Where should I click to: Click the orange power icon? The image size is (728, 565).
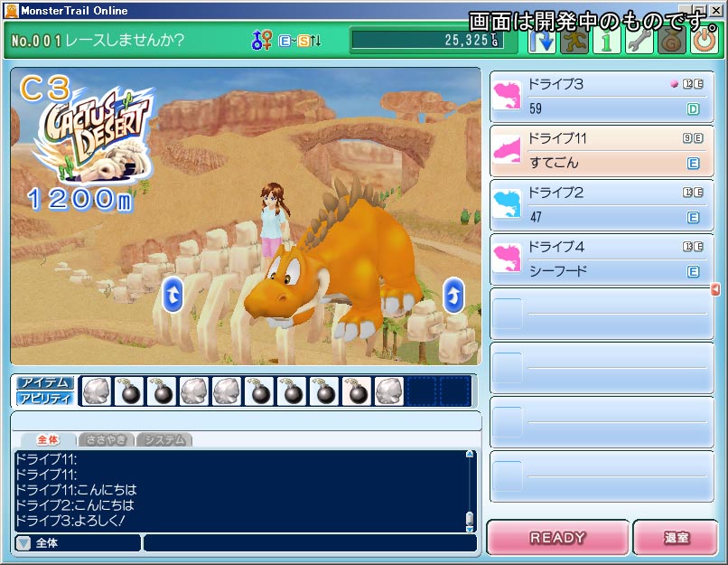coord(705,42)
